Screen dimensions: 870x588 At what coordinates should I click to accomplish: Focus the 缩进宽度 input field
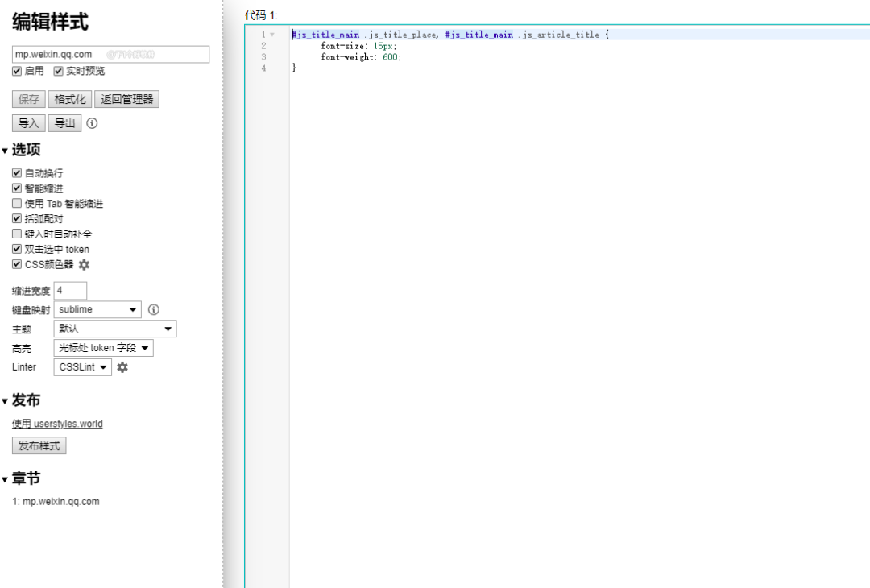click(x=70, y=291)
